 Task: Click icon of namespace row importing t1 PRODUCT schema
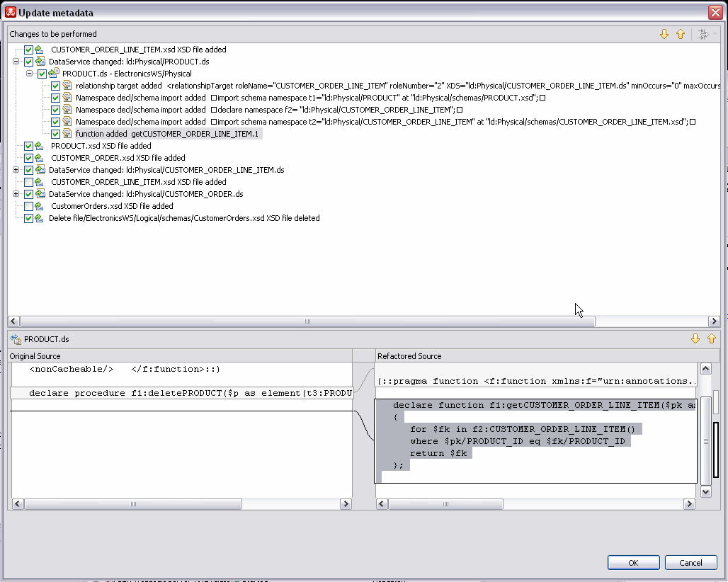coord(67,98)
